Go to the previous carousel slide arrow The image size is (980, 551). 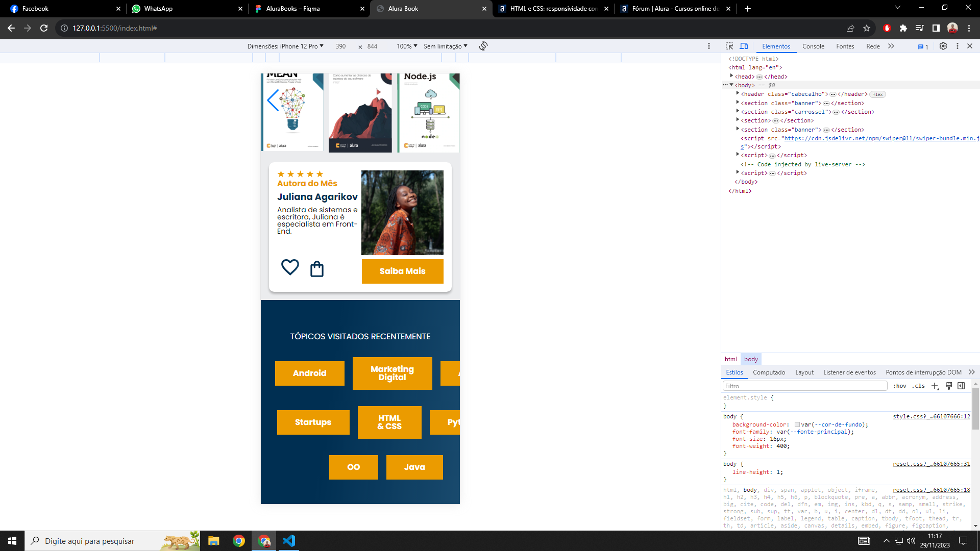273,101
